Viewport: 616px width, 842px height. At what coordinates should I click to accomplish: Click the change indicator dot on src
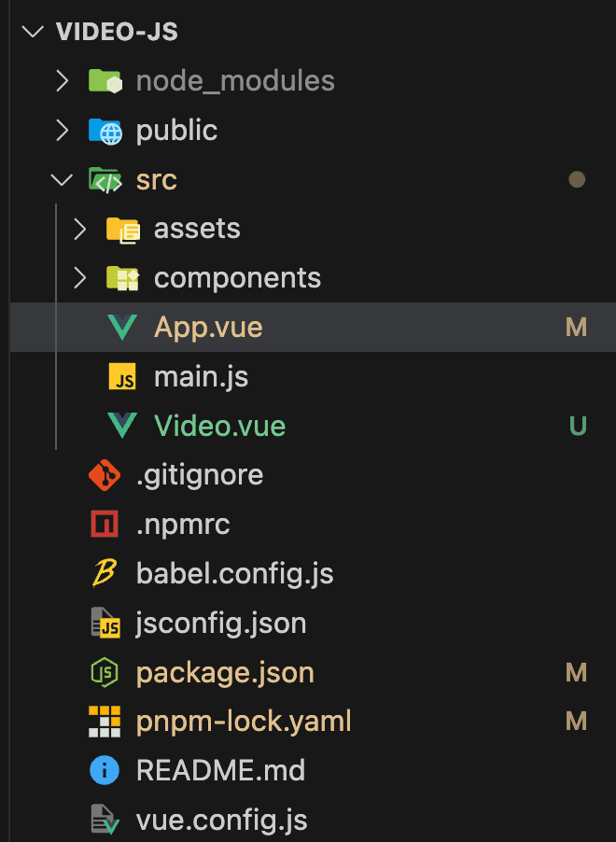pos(577,179)
